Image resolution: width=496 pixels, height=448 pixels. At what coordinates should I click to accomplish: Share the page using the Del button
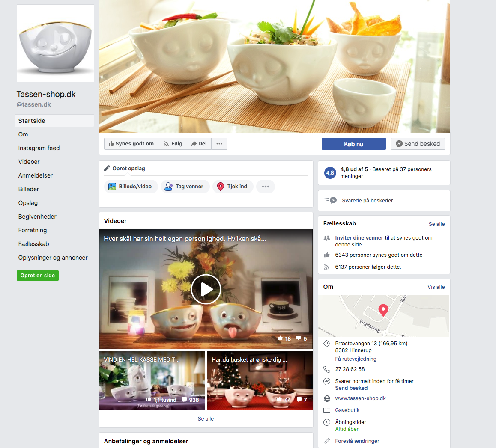(x=199, y=144)
